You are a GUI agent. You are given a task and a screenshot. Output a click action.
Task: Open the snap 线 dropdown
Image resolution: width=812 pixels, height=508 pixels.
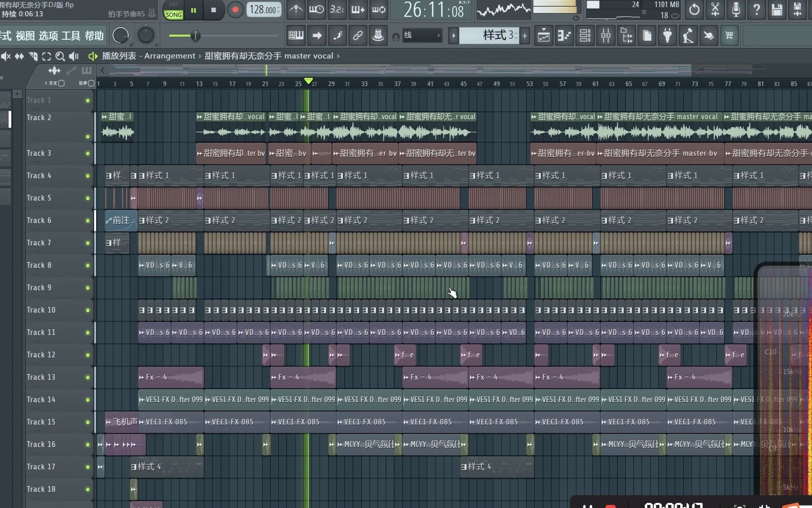pyautogui.click(x=422, y=36)
